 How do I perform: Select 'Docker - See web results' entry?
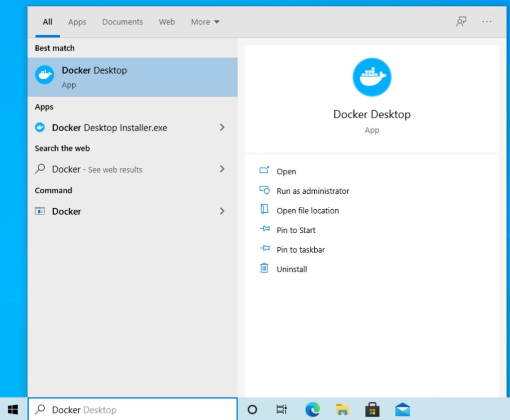97,169
